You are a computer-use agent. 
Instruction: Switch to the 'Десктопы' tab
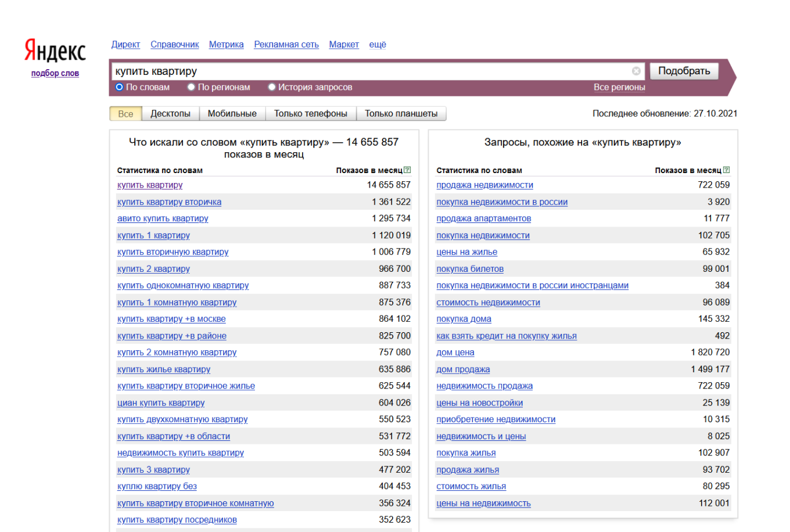pos(170,114)
